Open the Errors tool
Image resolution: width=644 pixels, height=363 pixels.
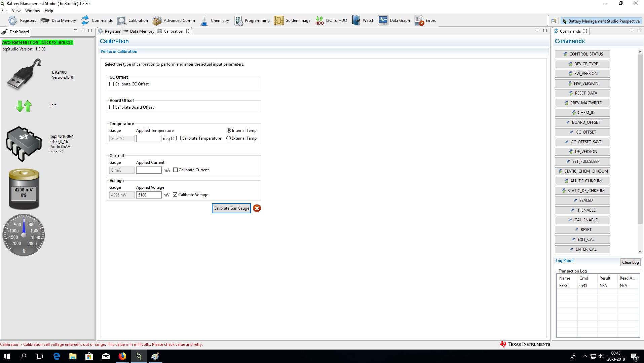coord(425,21)
